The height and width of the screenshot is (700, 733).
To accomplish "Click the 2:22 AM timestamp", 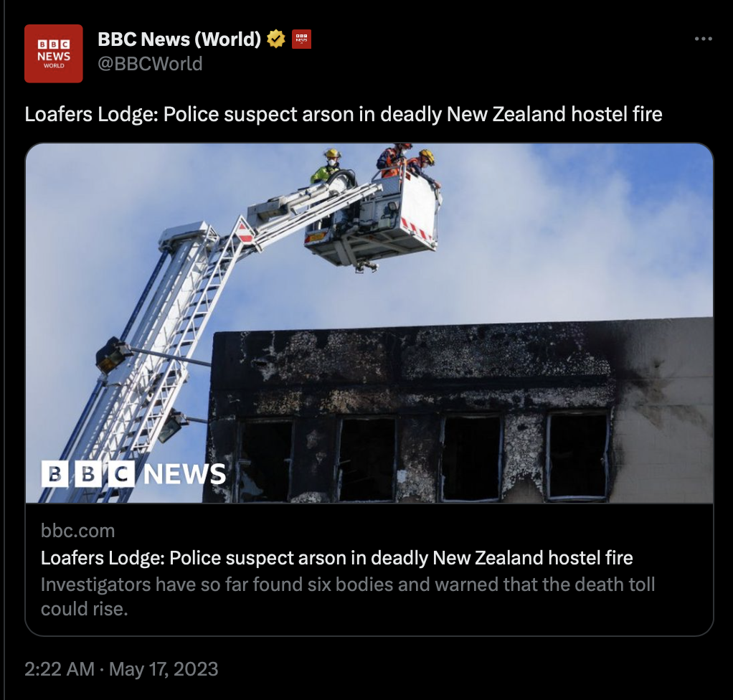I will click(x=60, y=669).
